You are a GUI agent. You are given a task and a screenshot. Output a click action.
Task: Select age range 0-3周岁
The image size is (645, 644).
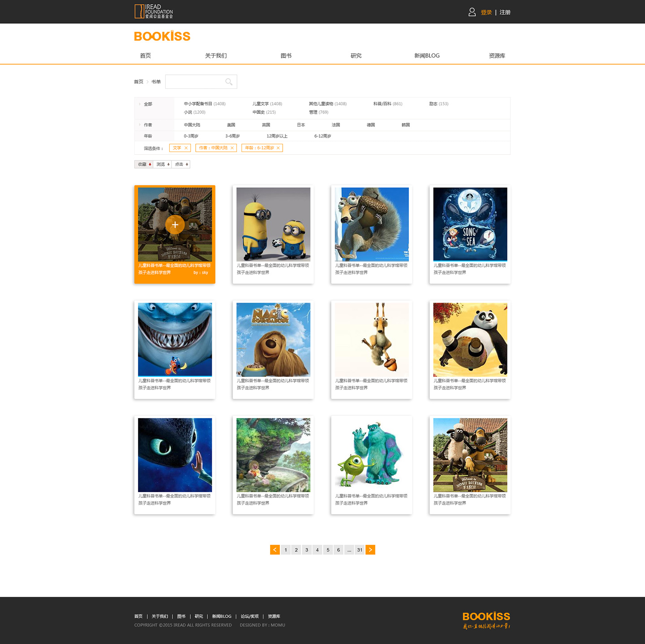191,136
